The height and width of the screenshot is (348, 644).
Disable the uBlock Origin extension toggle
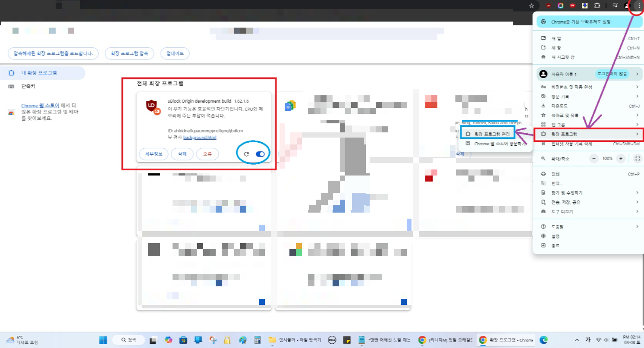coord(260,154)
